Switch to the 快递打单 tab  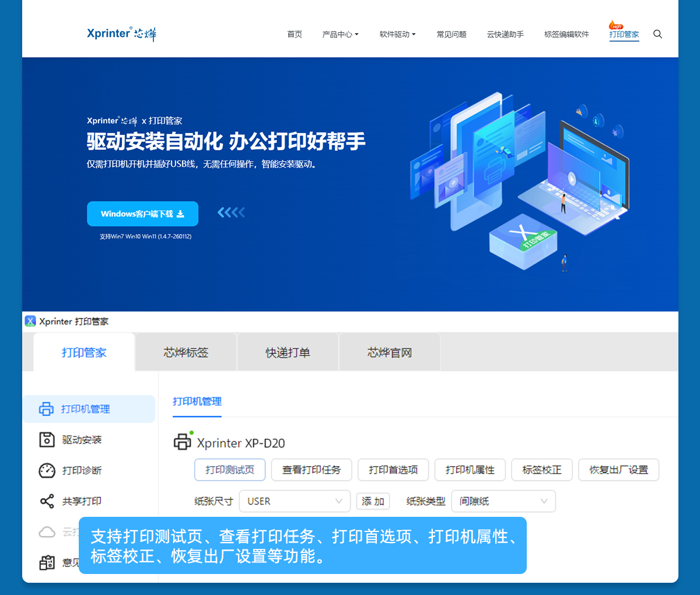tap(288, 352)
